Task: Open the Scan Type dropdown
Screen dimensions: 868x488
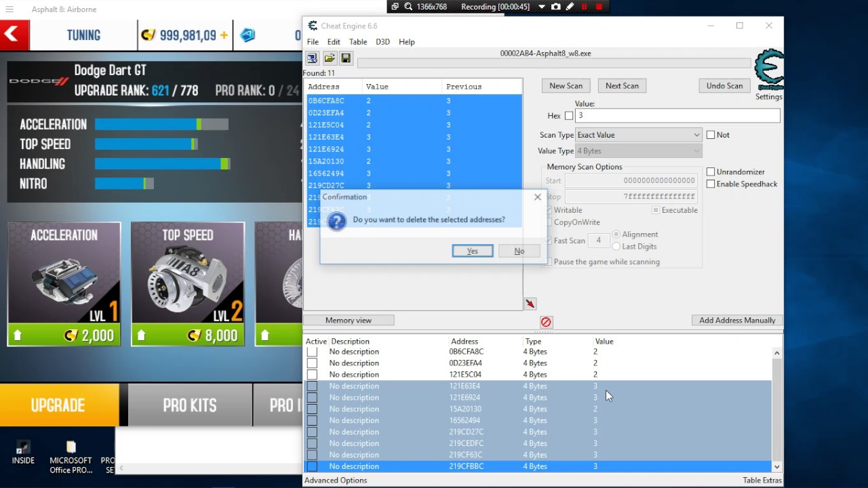Action: [x=638, y=135]
